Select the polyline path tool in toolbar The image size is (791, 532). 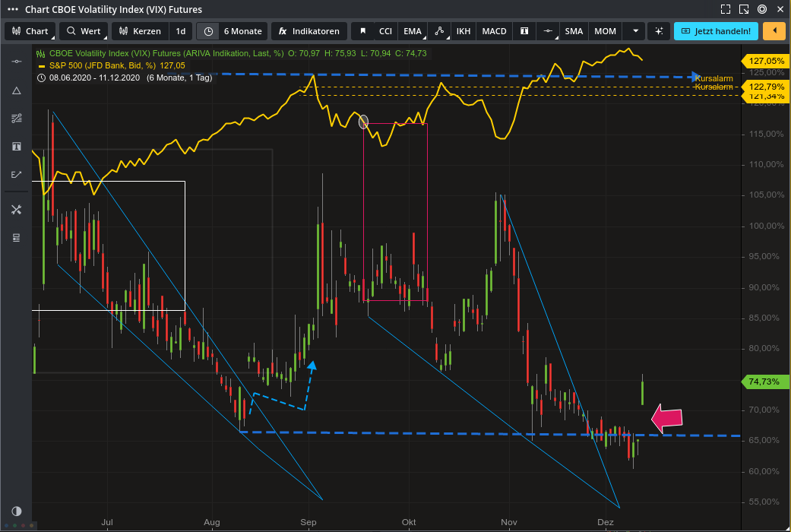click(439, 31)
